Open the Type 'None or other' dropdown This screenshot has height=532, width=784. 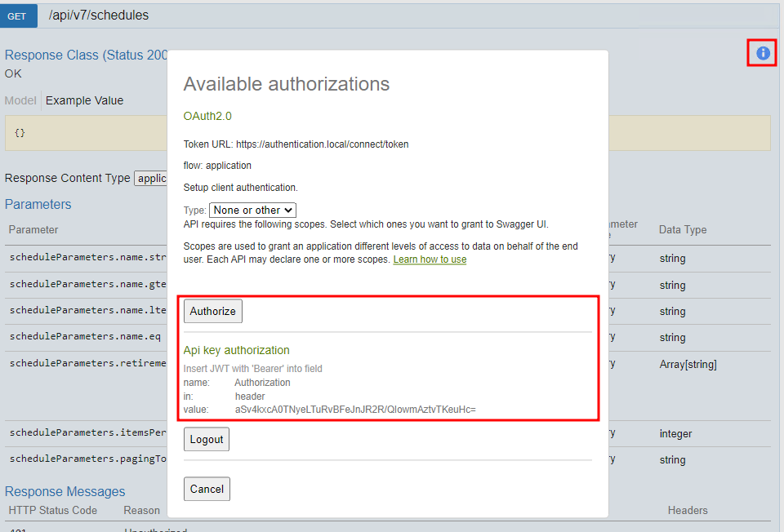(252, 211)
